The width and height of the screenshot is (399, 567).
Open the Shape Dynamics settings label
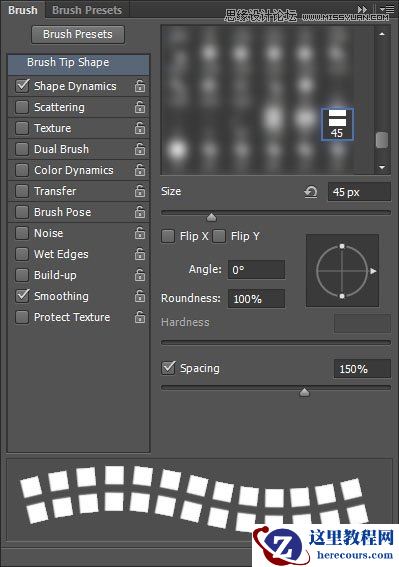tap(75, 86)
